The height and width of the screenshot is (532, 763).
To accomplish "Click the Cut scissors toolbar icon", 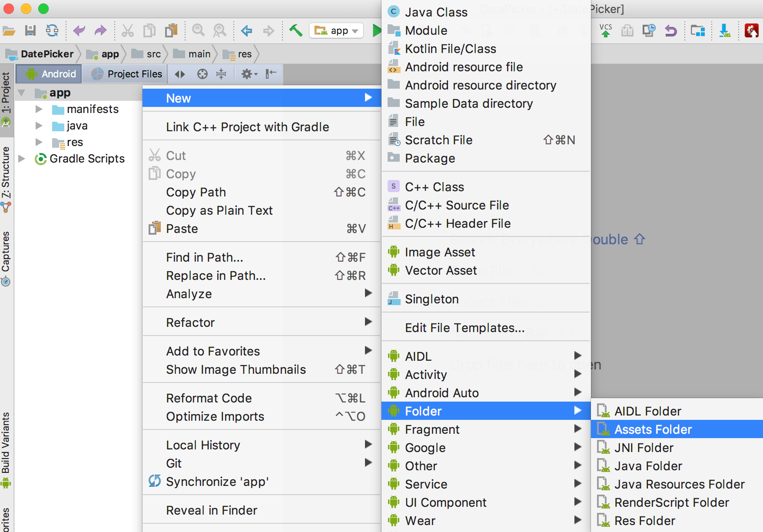I will coord(127,30).
